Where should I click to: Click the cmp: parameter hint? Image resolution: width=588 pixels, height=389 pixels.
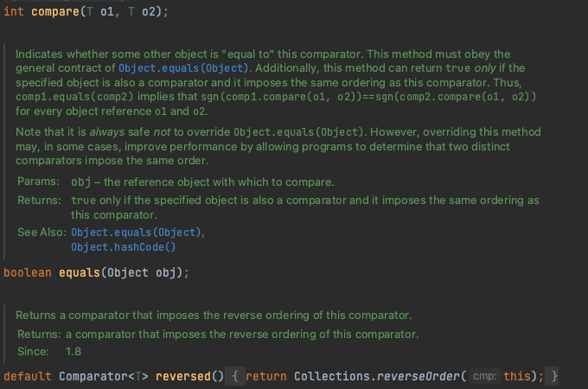tap(484, 376)
